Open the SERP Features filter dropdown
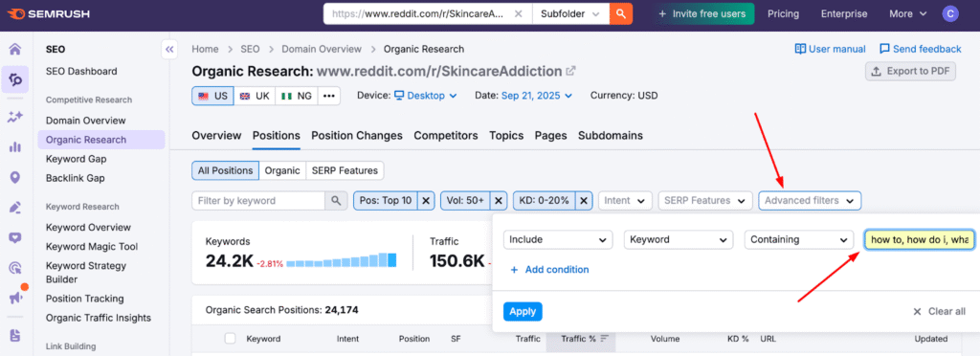 click(705, 200)
